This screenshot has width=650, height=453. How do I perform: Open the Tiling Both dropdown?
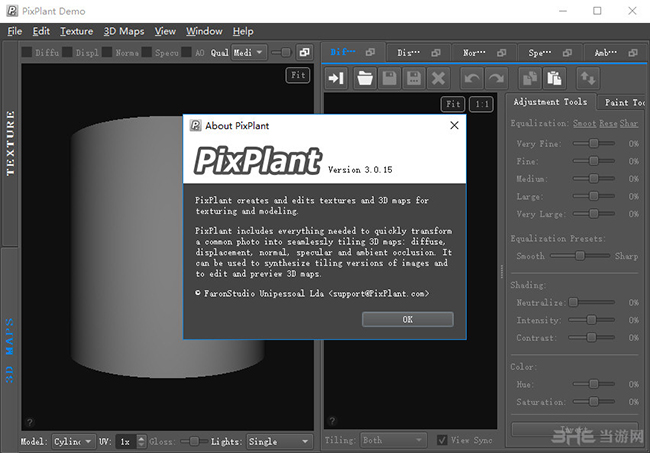click(x=393, y=440)
